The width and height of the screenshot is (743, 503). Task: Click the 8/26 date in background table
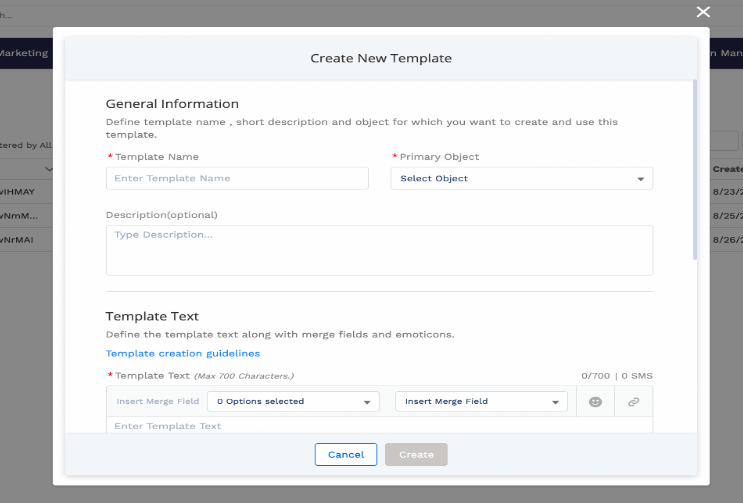click(727, 240)
